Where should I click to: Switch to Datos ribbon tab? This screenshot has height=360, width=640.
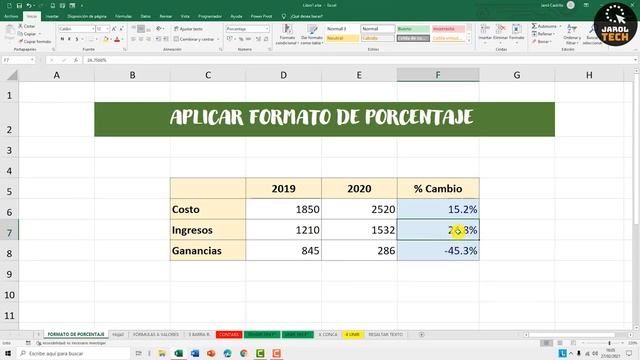coord(145,16)
